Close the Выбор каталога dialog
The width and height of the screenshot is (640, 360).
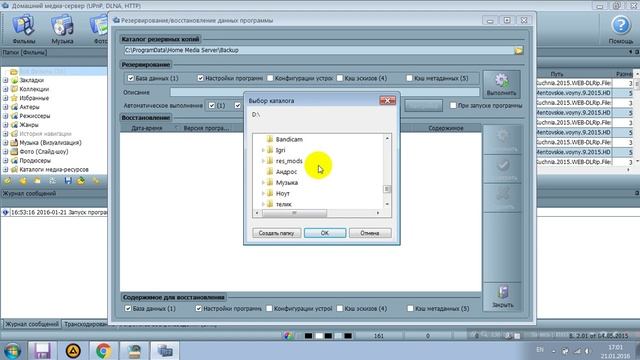coord(387,100)
